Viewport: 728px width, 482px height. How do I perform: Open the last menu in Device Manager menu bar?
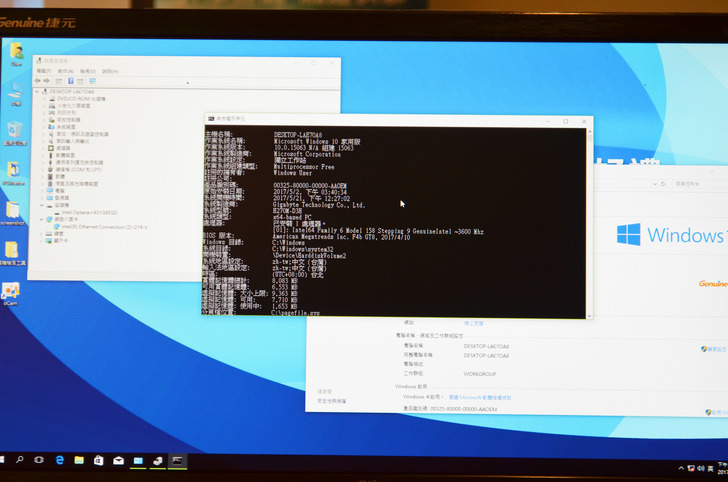(x=110, y=71)
